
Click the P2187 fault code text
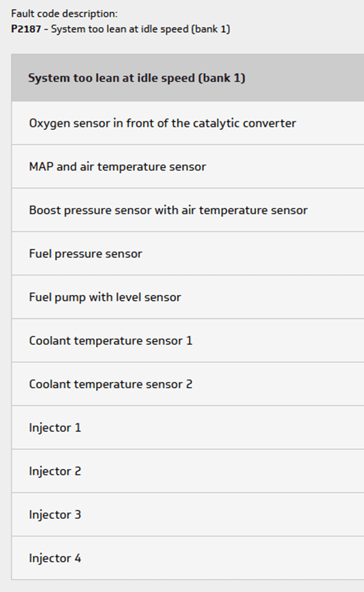(26, 29)
